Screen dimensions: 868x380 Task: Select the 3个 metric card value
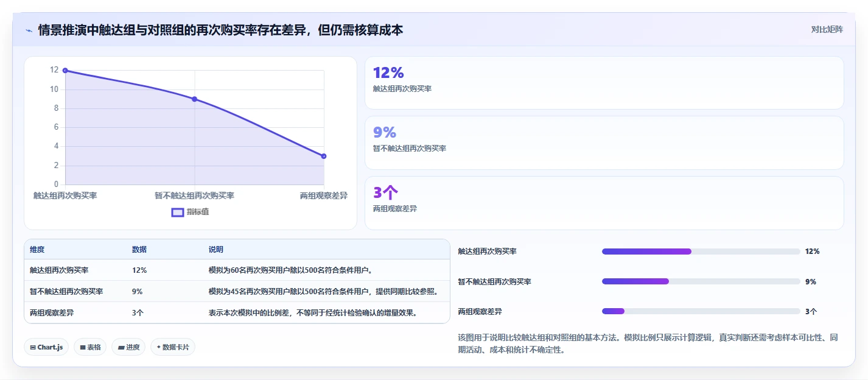pyautogui.click(x=386, y=192)
